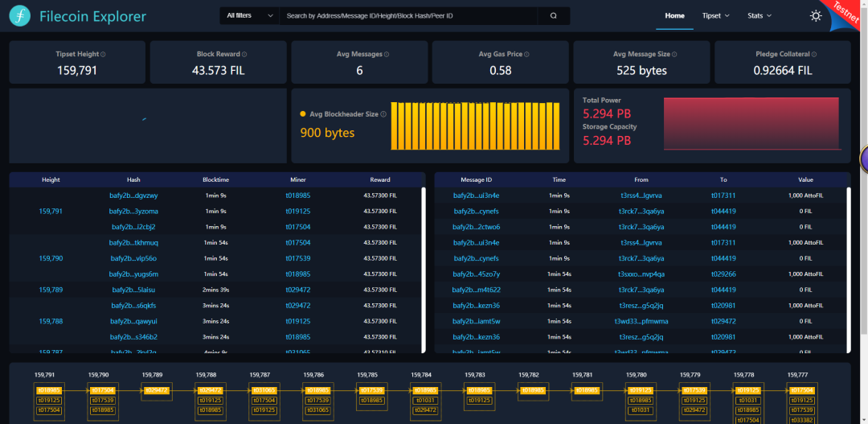
Task: Open block hash bafy2b...vip56o
Action: pos(134,258)
